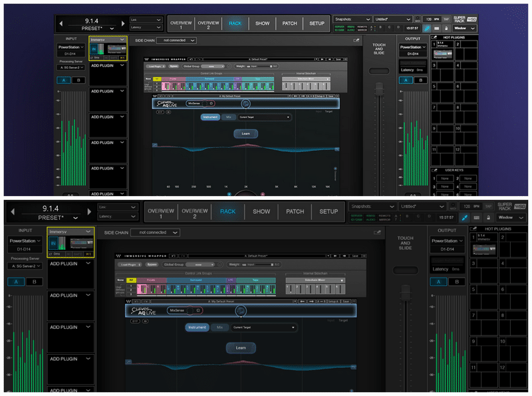Pop out plugin view icon, bottom screenshot

(x=377, y=233)
